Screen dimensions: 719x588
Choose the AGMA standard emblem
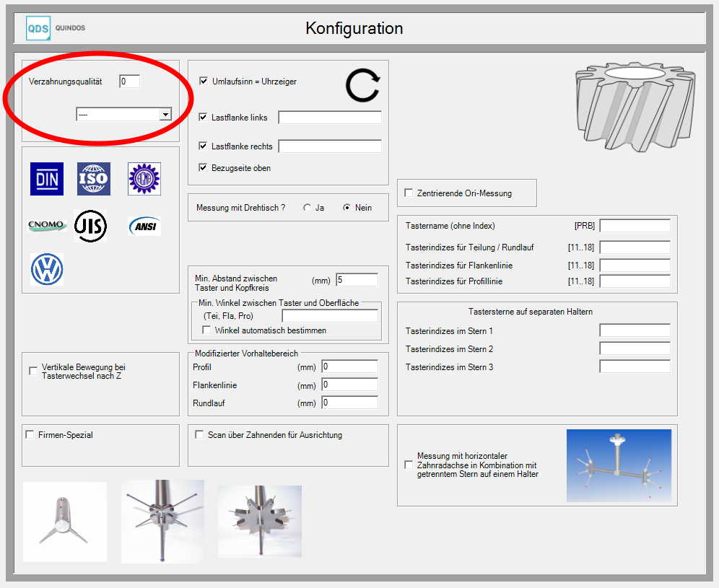click(144, 179)
